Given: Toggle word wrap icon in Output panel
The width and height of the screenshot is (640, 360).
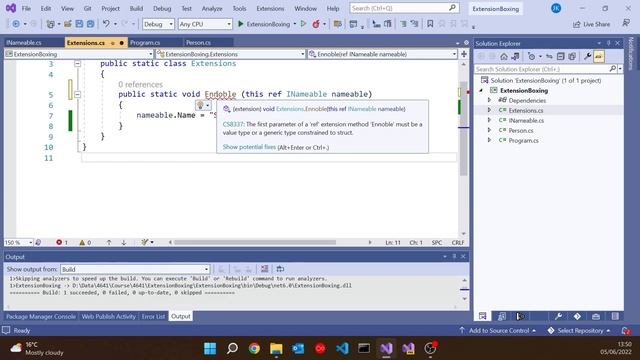Looking at the screenshot, I should [280, 269].
